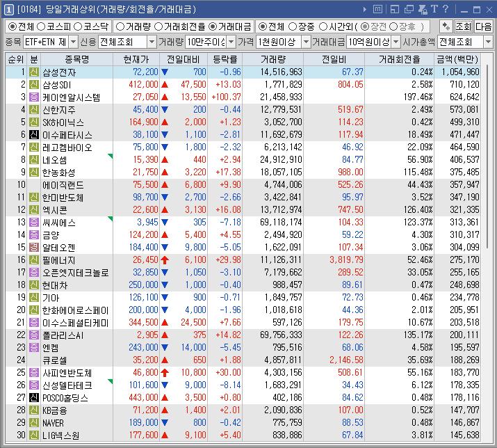Image resolution: width=497 pixels, height=448 pixels.
Task: Click the red up triangle for 삼성SDI
Action: (165, 85)
